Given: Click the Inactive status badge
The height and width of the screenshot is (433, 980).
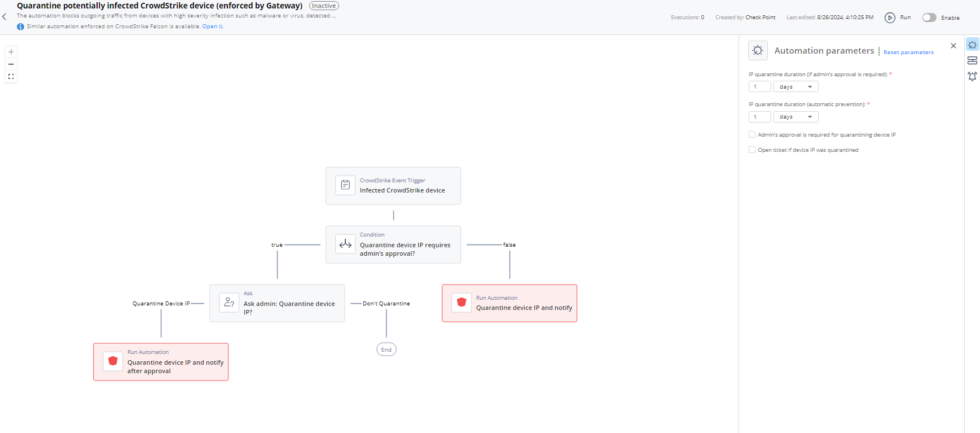Looking at the screenshot, I should (x=324, y=6).
